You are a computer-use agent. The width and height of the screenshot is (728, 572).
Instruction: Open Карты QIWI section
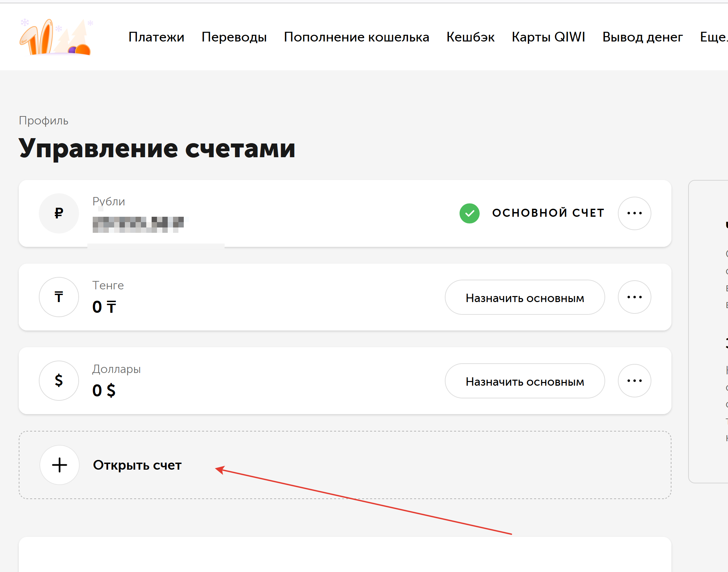pyautogui.click(x=549, y=37)
